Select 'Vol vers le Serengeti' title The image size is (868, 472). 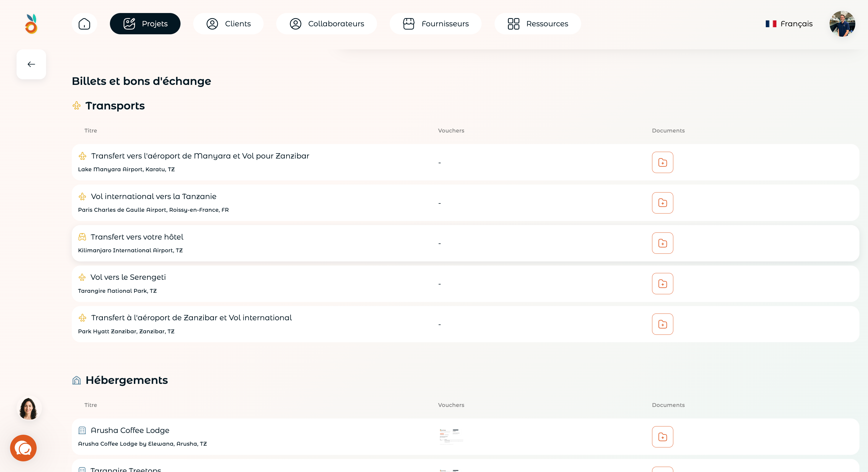pos(128,277)
